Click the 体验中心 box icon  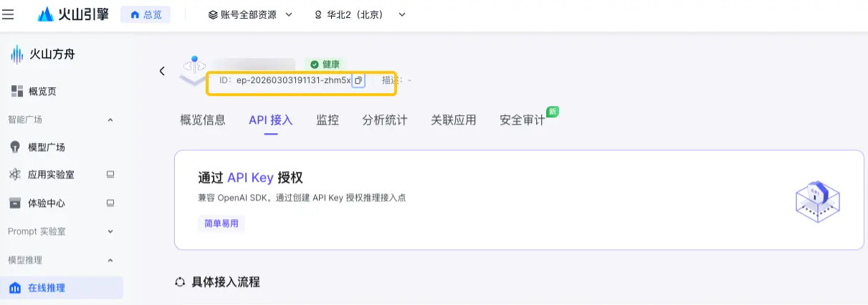15,203
